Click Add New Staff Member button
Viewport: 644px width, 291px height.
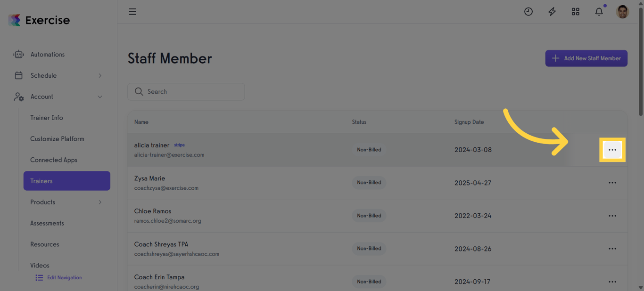coord(586,58)
